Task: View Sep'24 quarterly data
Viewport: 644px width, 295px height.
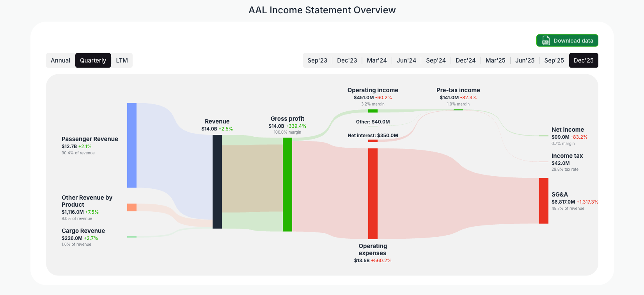Action: tap(436, 60)
